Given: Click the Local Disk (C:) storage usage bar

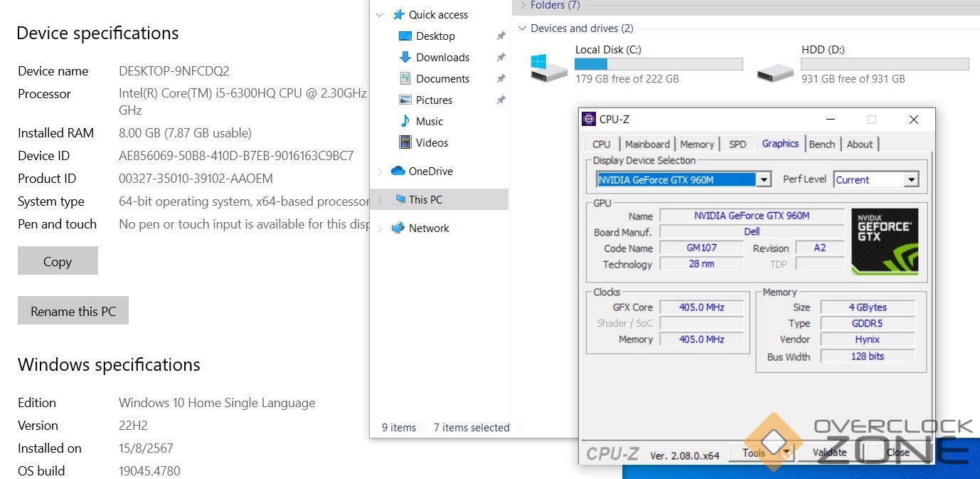Looking at the screenshot, I should click(x=659, y=64).
